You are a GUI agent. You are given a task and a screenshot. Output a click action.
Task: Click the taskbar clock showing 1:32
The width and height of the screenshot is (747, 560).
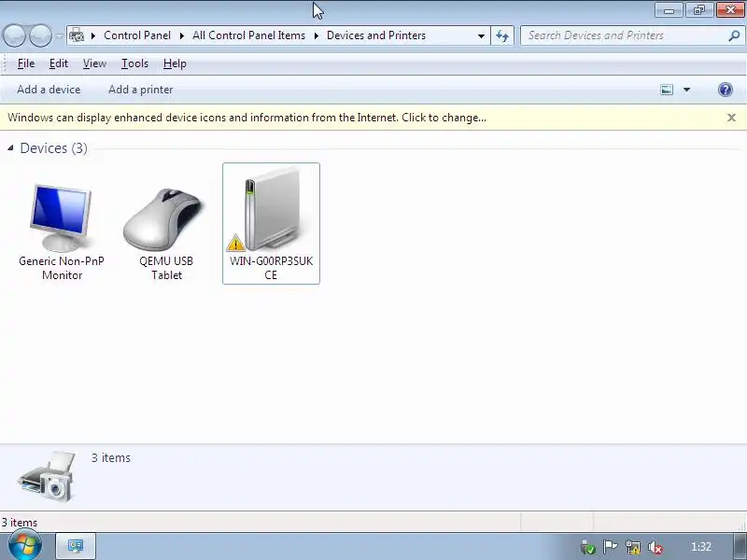coord(701,547)
